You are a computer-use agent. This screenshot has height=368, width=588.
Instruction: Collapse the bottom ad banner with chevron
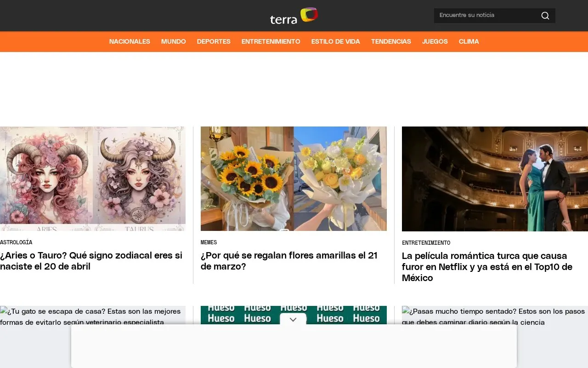coord(293,319)
